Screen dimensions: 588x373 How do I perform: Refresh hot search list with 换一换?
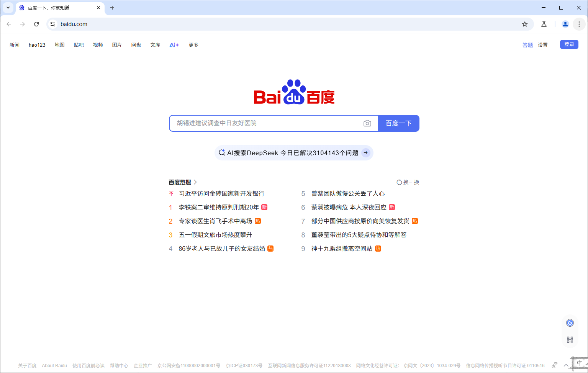click(408, 182)
